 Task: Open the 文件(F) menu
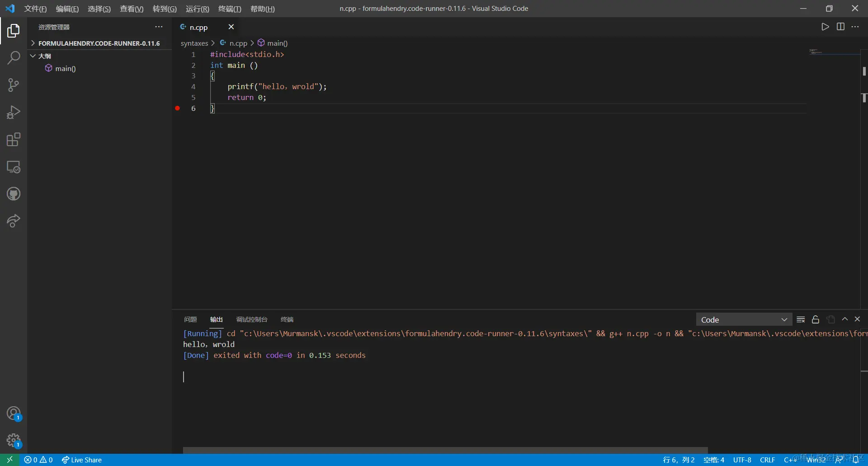(35, 9)
